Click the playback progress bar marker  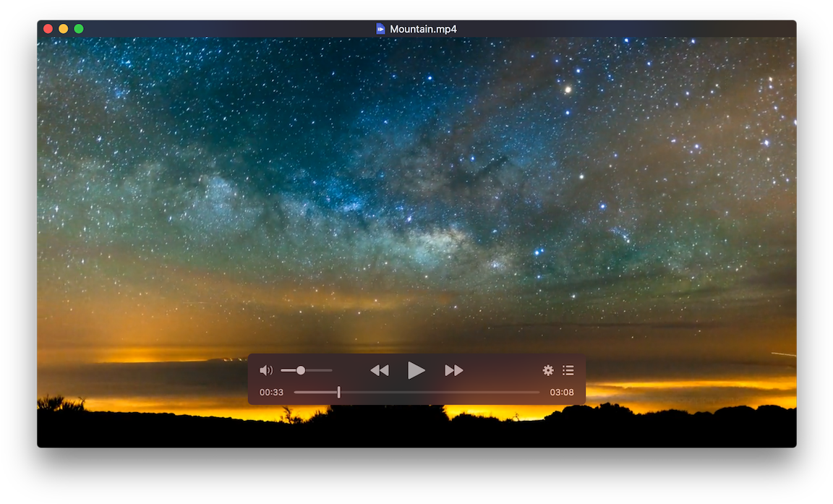[x=338, y=393]
